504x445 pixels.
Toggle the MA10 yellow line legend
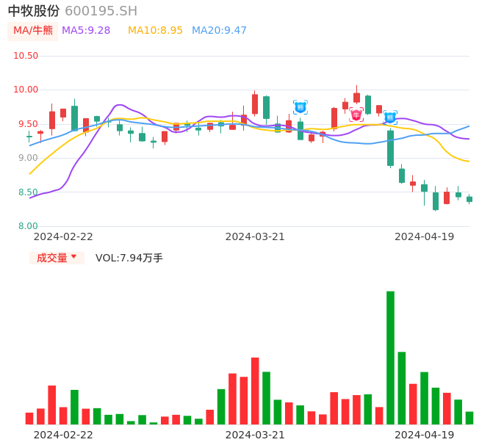click(x=155, y=31)
